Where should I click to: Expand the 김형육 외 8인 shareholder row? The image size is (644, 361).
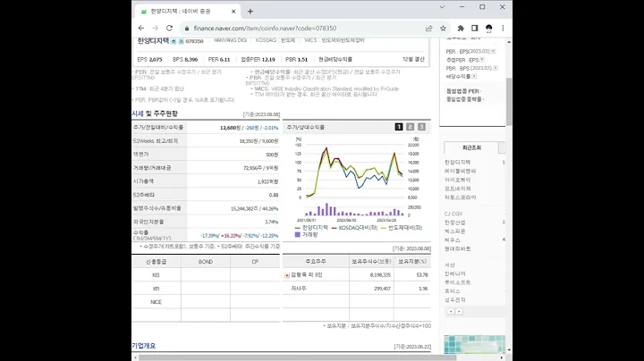287,275
